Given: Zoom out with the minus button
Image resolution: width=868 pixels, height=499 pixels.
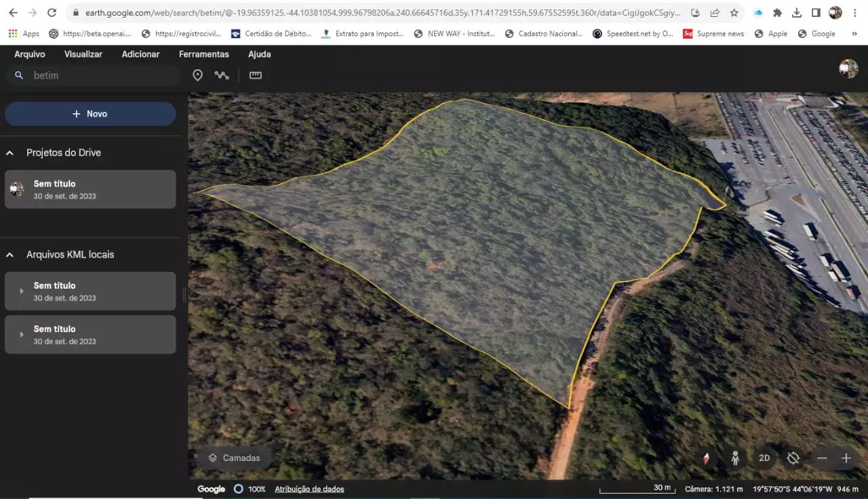Looking at the screenshot, I should (x=822, y=458).
